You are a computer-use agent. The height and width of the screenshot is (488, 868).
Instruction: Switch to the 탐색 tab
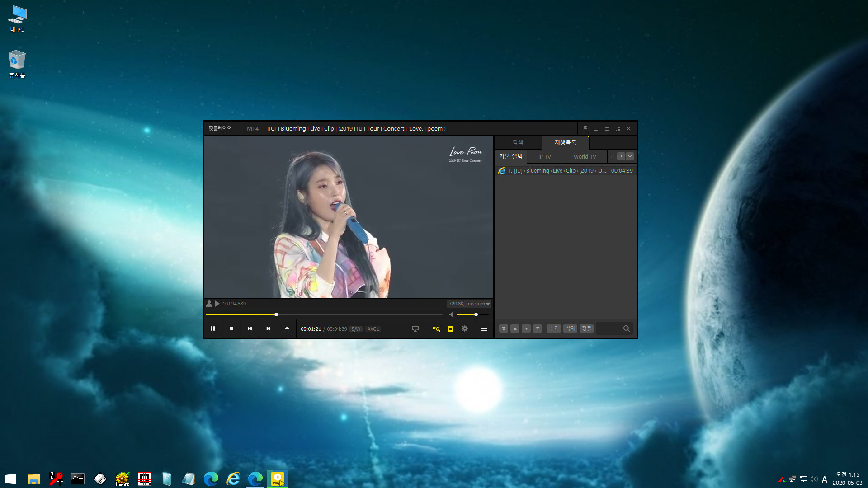point(518,142)
